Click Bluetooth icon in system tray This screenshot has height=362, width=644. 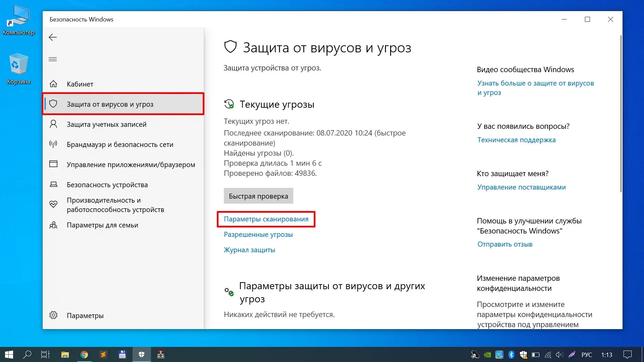coord(511,355)
